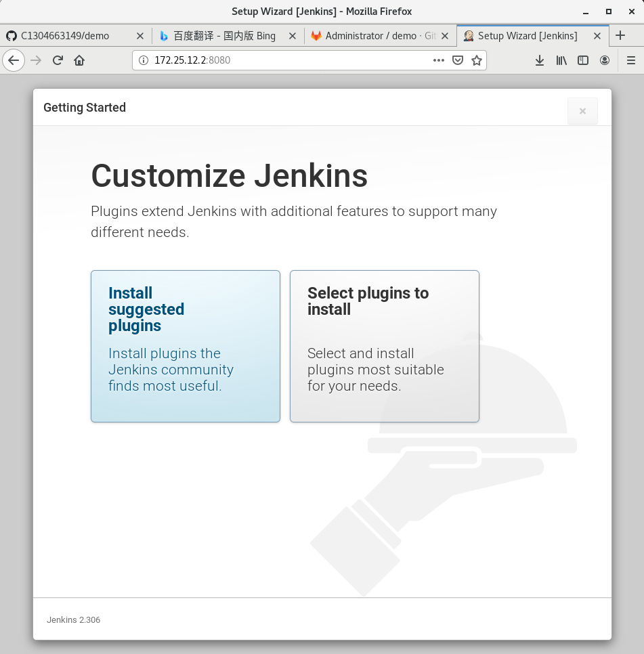
Task: Open Firefox account menu
Action: click(x=604, y=60)
